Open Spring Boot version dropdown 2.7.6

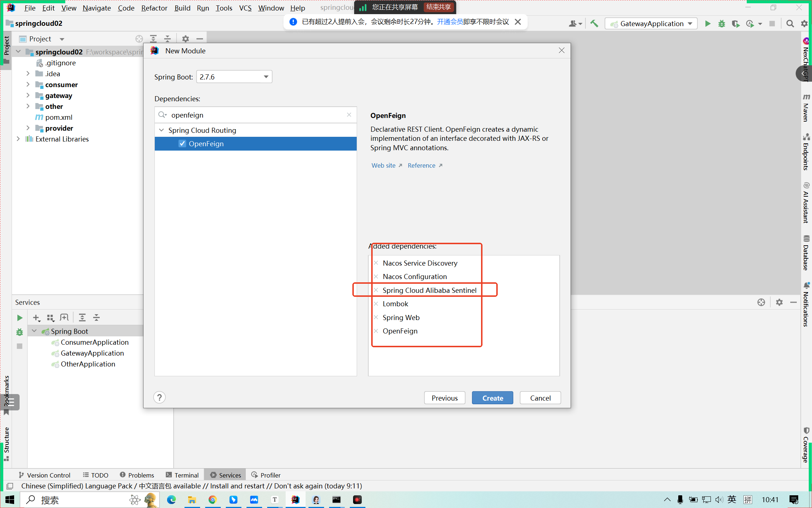[x=234, y=77]
